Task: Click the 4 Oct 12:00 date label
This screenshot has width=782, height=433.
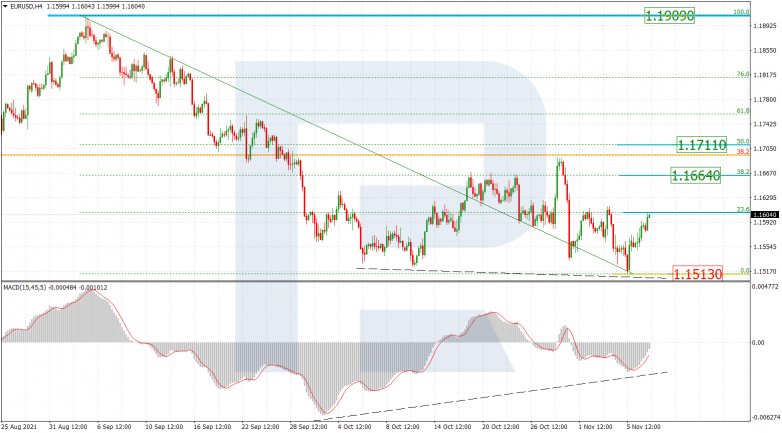Action: [355, 427]
